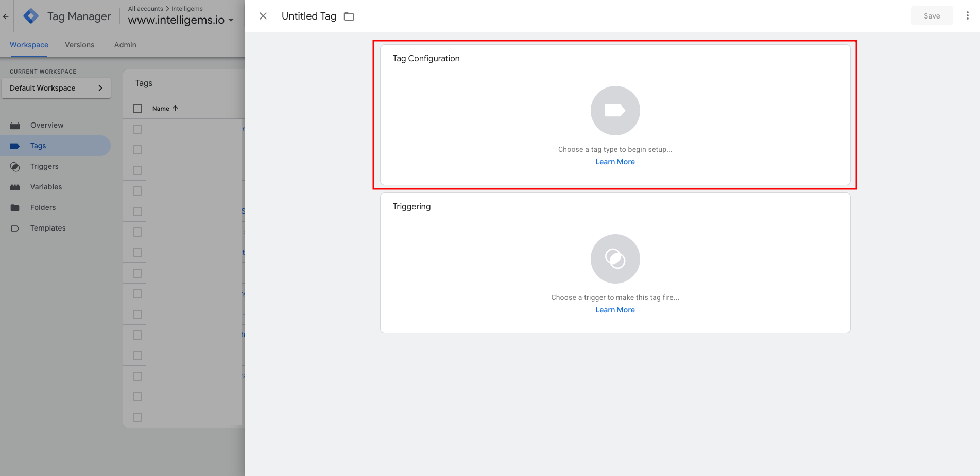Click the trigger icon in Triggering panel
Screen dimensions: 980x476
click(x=615, y=259)
